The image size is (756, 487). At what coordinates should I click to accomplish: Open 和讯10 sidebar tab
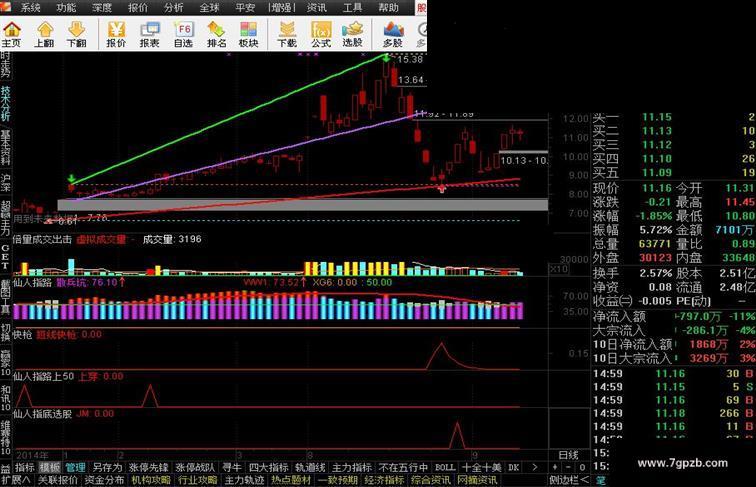pyautogui.click(x=5, y=397)
